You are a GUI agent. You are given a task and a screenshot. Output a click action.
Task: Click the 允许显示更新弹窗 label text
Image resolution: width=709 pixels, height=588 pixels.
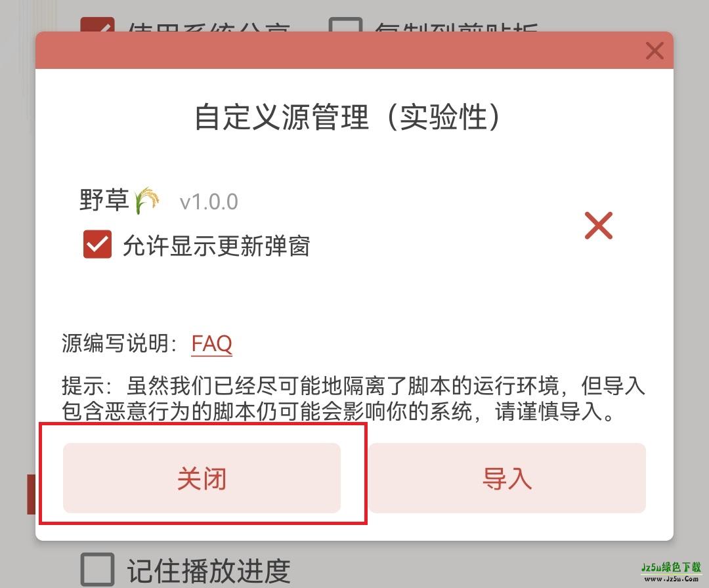[216, 246]
